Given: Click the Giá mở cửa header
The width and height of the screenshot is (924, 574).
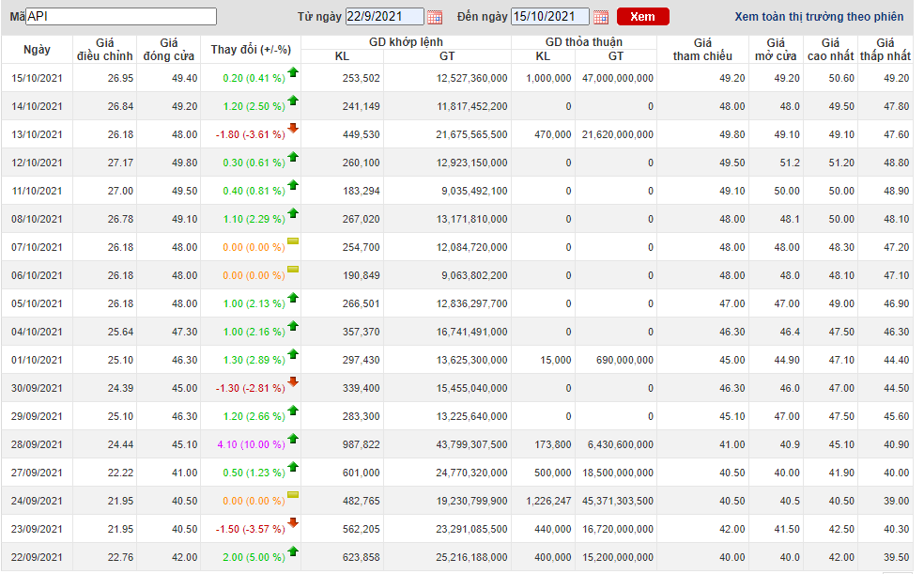Looking at the screenshot, I should [776, 50].
